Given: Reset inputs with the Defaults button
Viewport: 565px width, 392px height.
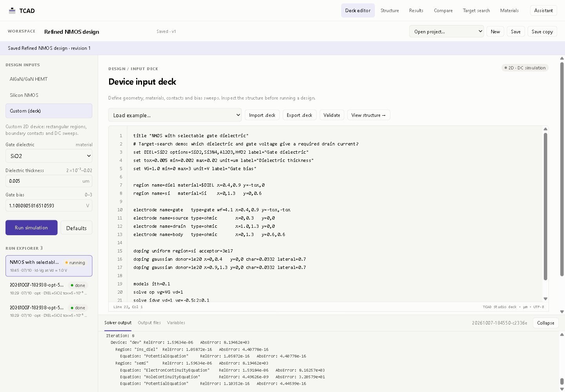Looking at the screenshot, I should [x=77, y=228].
